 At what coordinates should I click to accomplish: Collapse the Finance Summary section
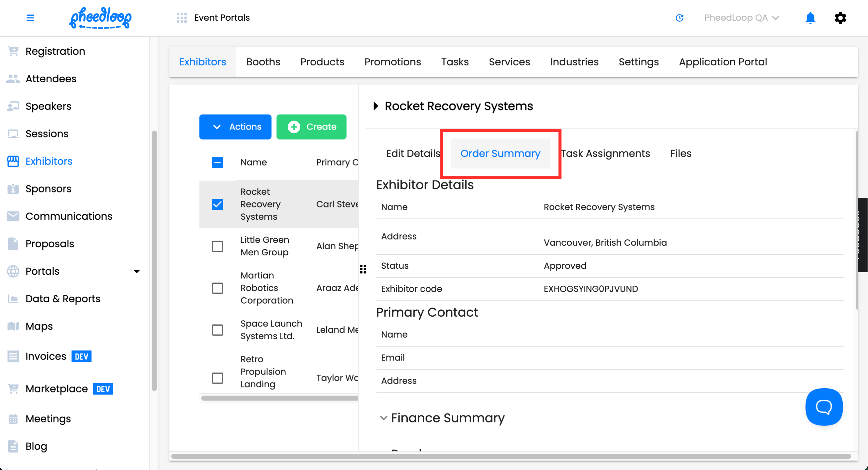tap(383, 418)
